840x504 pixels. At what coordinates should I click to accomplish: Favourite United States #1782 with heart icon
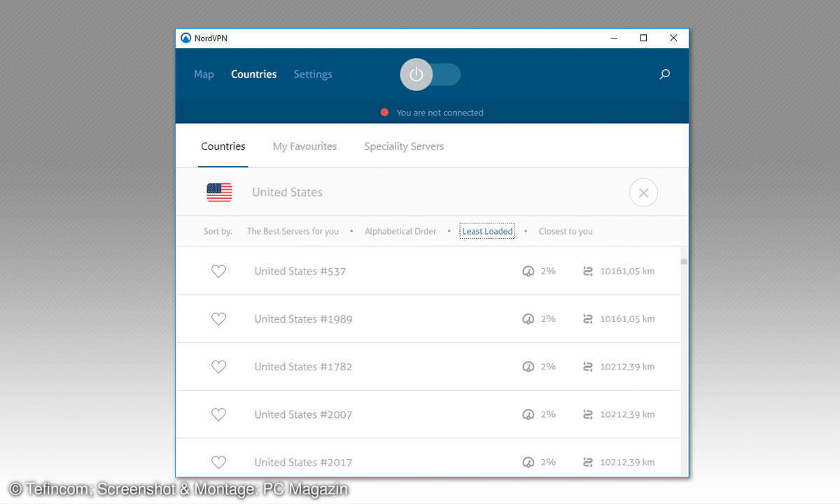point(218,366)
